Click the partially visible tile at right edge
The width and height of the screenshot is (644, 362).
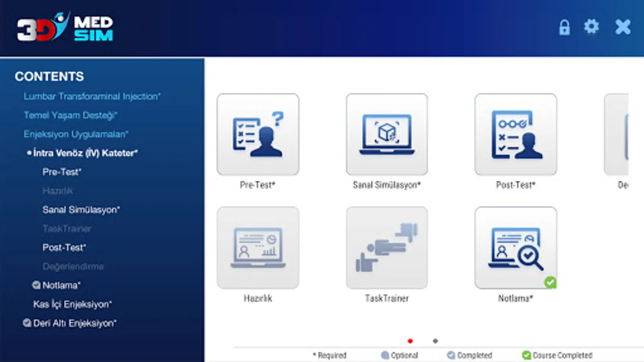(616, 134)
